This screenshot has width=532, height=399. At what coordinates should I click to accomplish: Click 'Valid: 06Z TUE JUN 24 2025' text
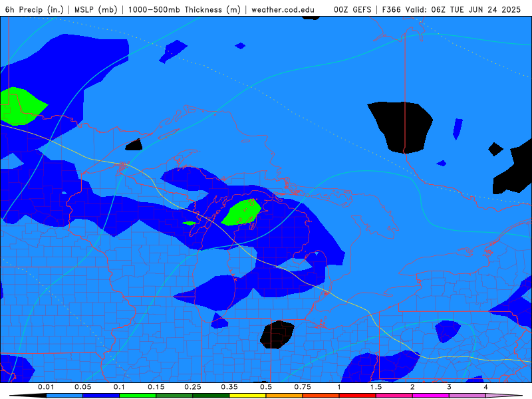(x=463, y=9)
